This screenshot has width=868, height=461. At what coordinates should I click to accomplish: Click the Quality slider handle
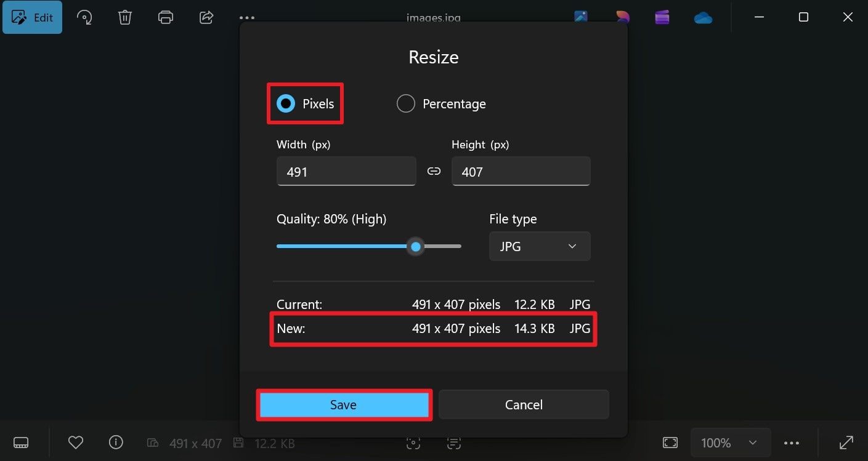pyautogui.click(x=416, y=247)
